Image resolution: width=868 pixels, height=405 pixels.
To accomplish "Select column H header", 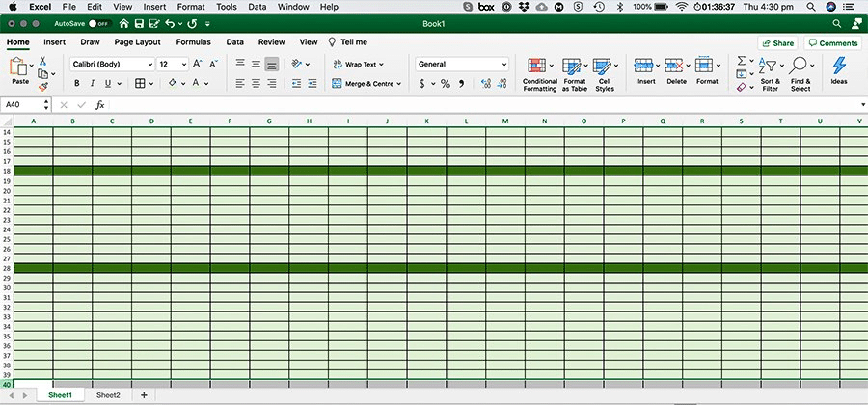I will pos(309,121).
